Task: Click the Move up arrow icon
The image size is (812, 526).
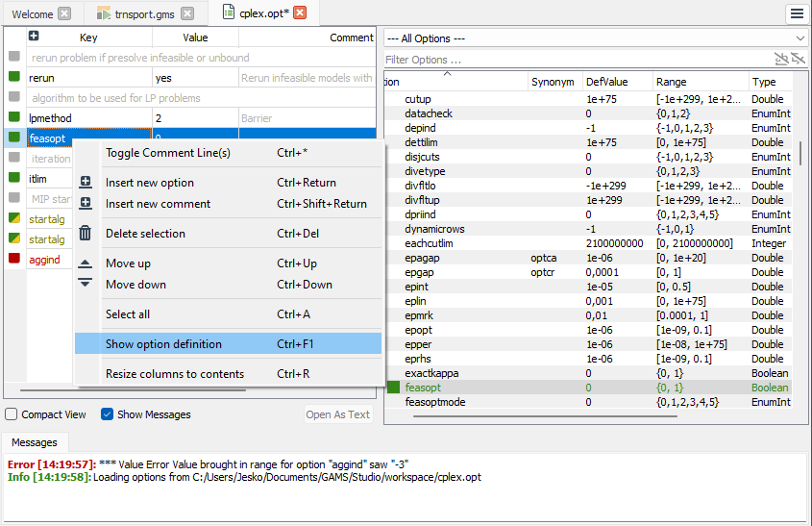Action: pyautogui.click(x=86, y=263)
